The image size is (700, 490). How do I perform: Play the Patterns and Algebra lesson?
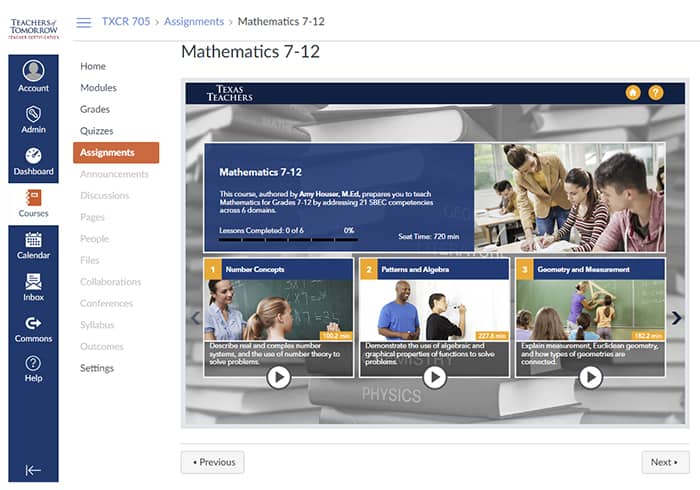(x=434, y=378)
